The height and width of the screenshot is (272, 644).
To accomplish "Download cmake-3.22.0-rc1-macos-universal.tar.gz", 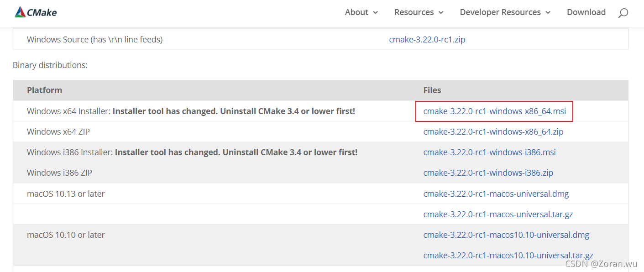I will [498, 214].
